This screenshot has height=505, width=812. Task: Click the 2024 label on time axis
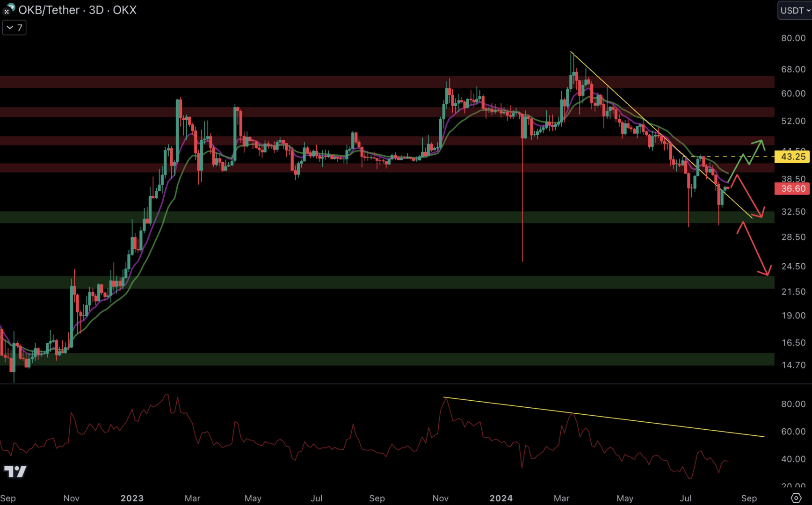coord(500,498)
